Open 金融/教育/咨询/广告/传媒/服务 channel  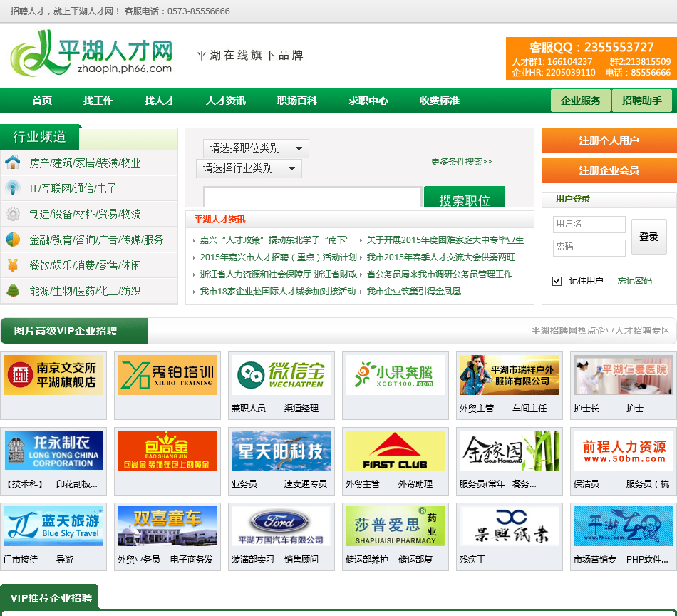96,240
